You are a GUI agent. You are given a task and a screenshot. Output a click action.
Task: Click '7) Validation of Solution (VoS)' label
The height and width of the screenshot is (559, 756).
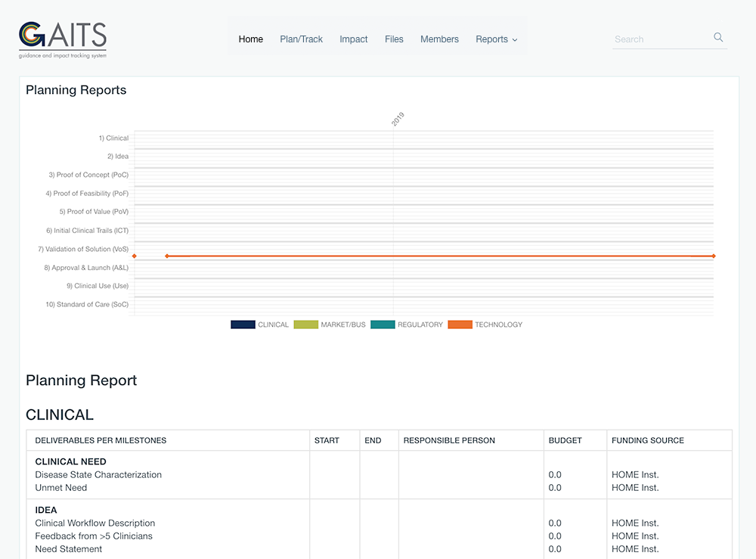[x=83, y=249]
